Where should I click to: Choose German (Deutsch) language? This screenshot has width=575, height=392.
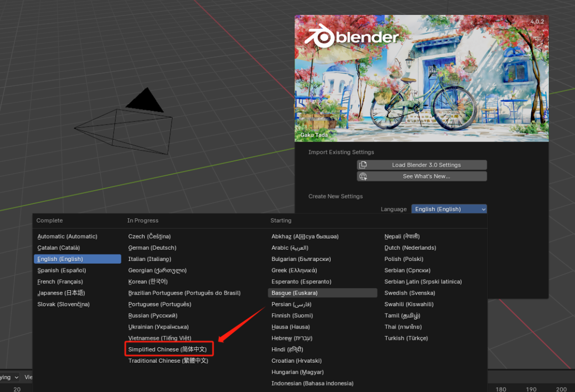point(152,248)
